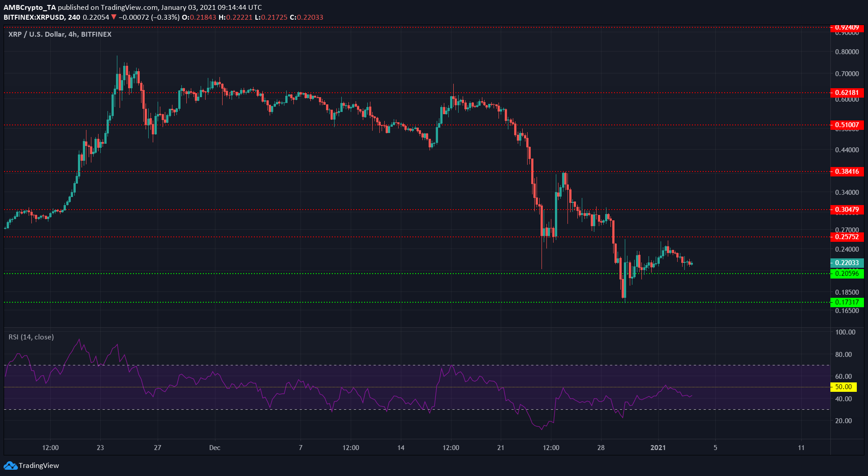Select the 0.62181 resistance price label
868x476 pixels.
point(847,93)
